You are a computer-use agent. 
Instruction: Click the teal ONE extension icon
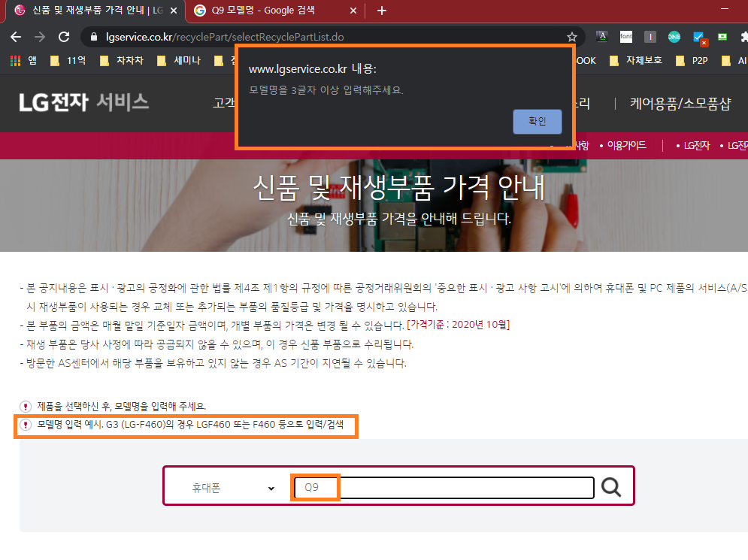coord(674,37)
